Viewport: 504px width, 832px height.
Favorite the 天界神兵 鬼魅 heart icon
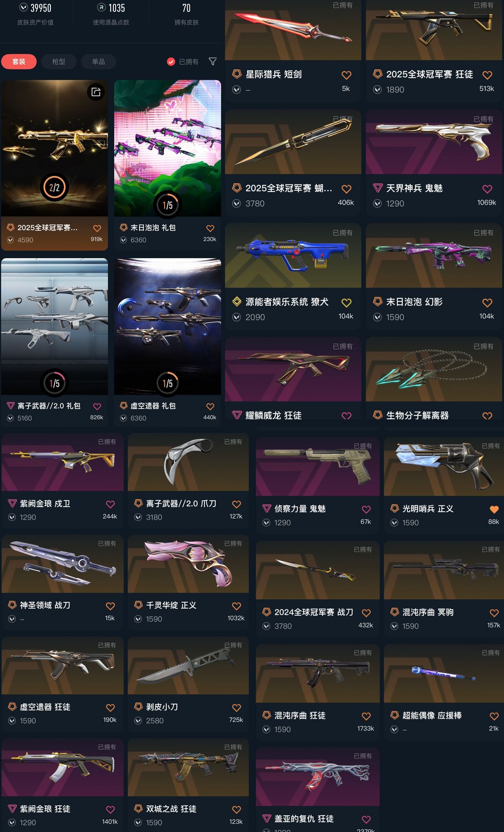click(487, 189)
